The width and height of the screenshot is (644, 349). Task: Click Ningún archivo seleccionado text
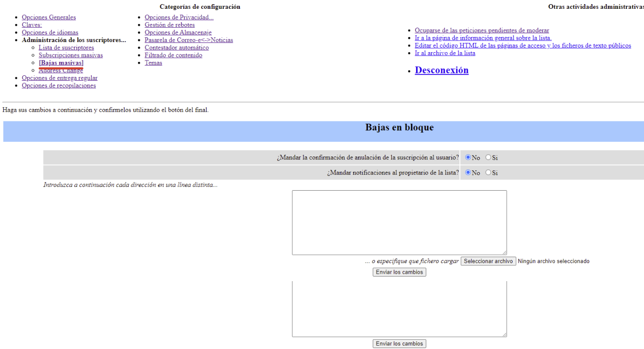click(x=554, y=261)
